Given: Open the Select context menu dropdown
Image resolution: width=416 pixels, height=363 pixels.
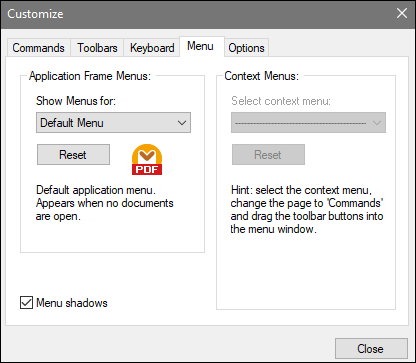Looking at the screenshot, I should click(x=308, y=123).
